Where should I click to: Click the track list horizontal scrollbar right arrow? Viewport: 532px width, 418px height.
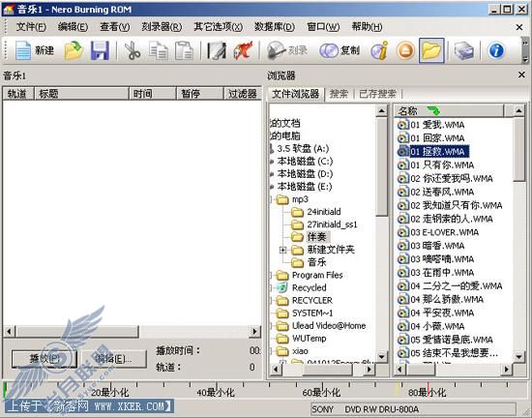click(x=254, y=331)
